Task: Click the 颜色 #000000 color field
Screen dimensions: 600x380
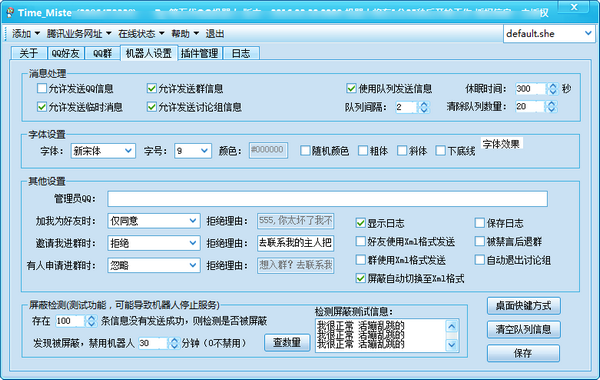Action: point(268,150)
